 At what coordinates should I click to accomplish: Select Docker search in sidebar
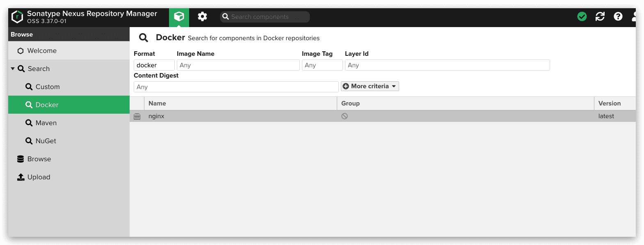(x=47, y=105)
